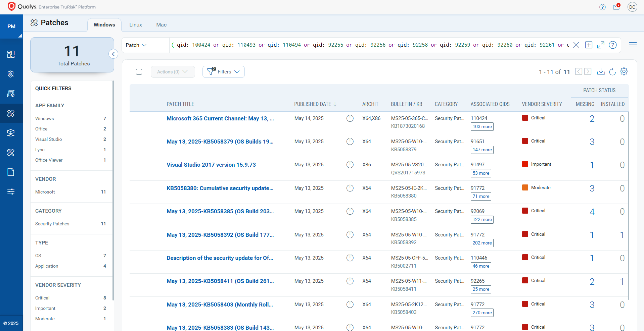
Task: Open the jobs list icon in sidebar
Action: 11,94
